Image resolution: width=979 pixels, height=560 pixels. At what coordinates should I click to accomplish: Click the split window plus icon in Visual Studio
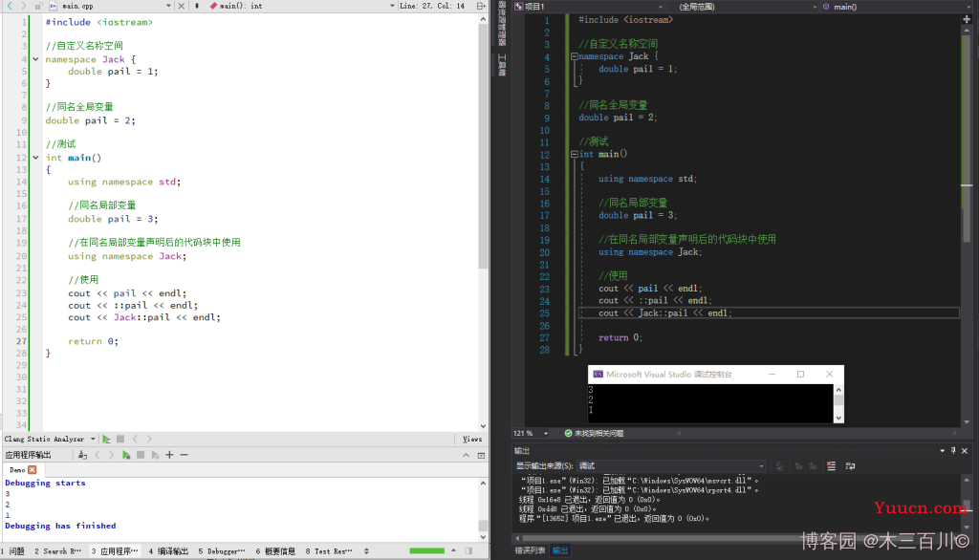tap(967, 19)
